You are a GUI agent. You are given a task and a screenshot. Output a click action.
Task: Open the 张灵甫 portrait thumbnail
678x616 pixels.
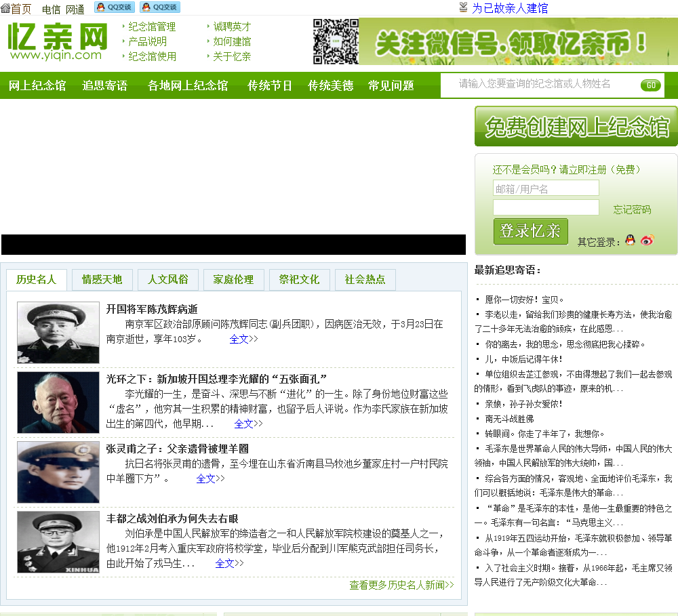(58, 472)
